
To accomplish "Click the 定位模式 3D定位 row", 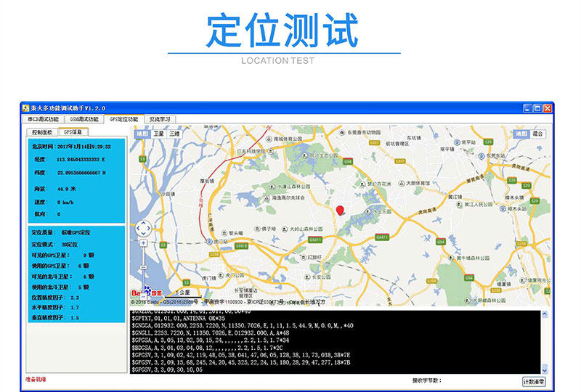I will click(x=54, y=245).
